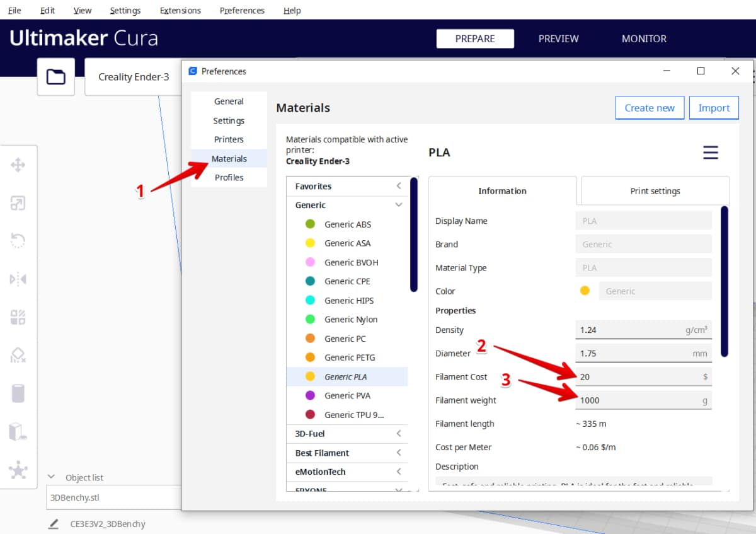Click the star-shaped icon in left toolbar
Image resolution: width=756 pixels, height=534 pixels.
click(x=18, y=470)
